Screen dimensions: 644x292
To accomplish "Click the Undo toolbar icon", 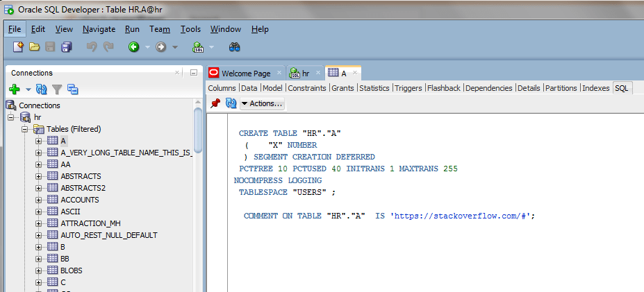I will tap(92, 47).
